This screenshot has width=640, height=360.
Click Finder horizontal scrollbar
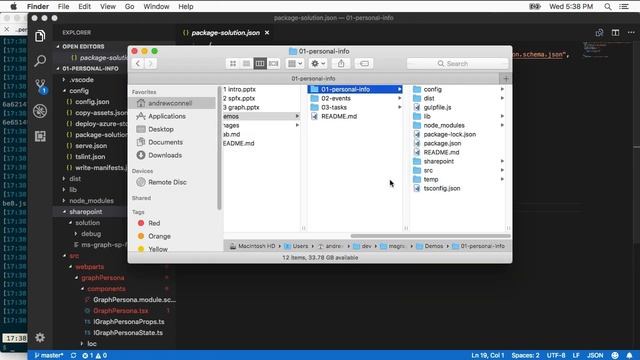click(430, 236)
